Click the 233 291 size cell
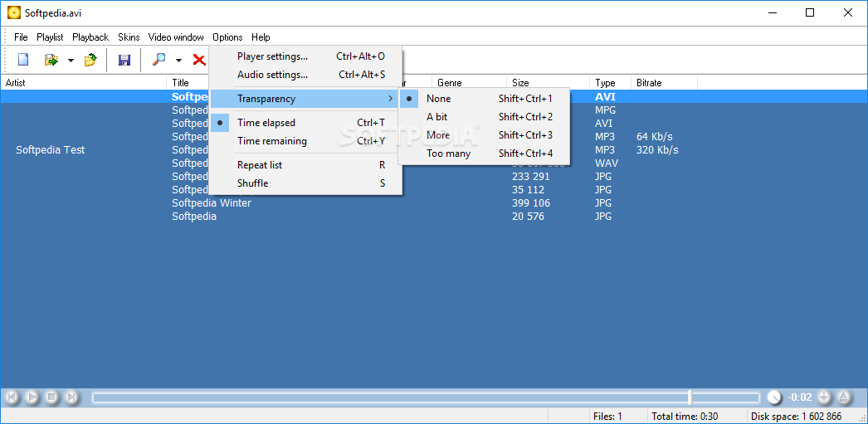The image size is (868, 424). [531, 177]
